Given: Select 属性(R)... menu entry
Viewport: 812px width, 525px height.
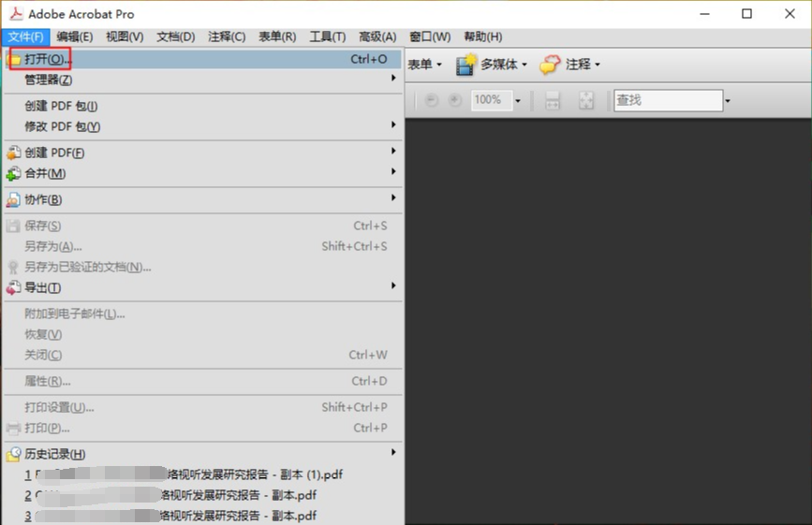Looking at the screenshot, I should pyautogui.click(x=203, y=381).
